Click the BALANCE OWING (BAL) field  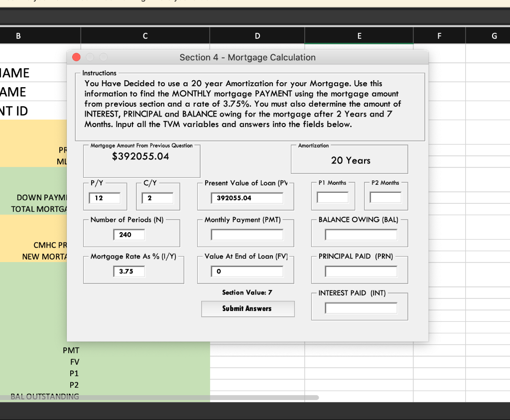(x=361, y=235)
